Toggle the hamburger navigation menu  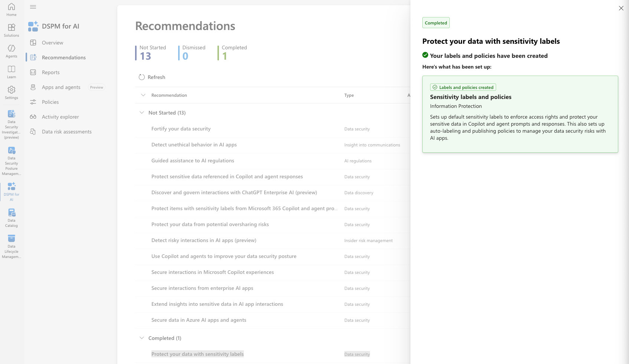pos(33,7)
